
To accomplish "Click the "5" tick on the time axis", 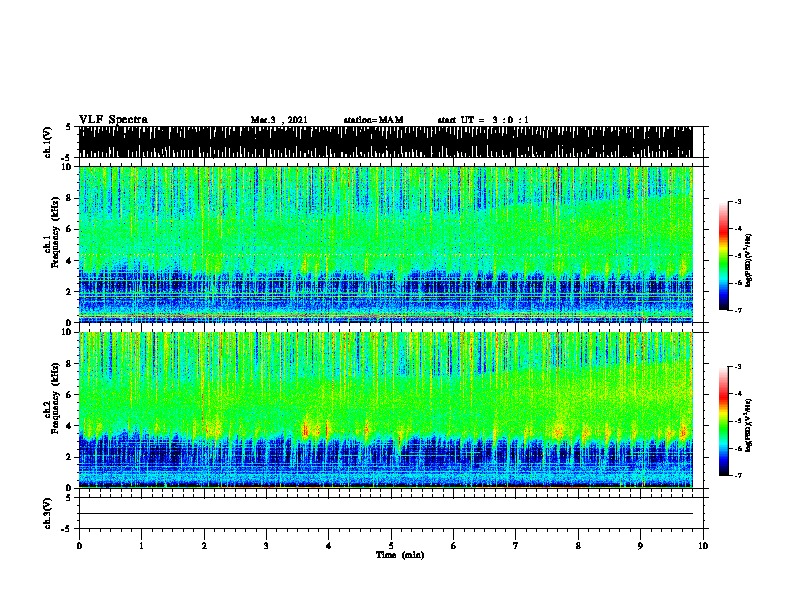I will (x=391, y=546).
